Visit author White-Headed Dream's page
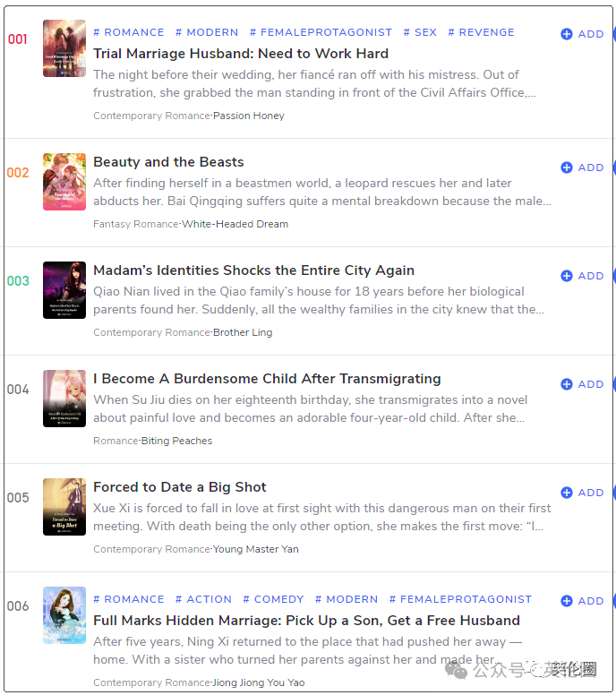616x695 pixels. click(x=235, y=224)
